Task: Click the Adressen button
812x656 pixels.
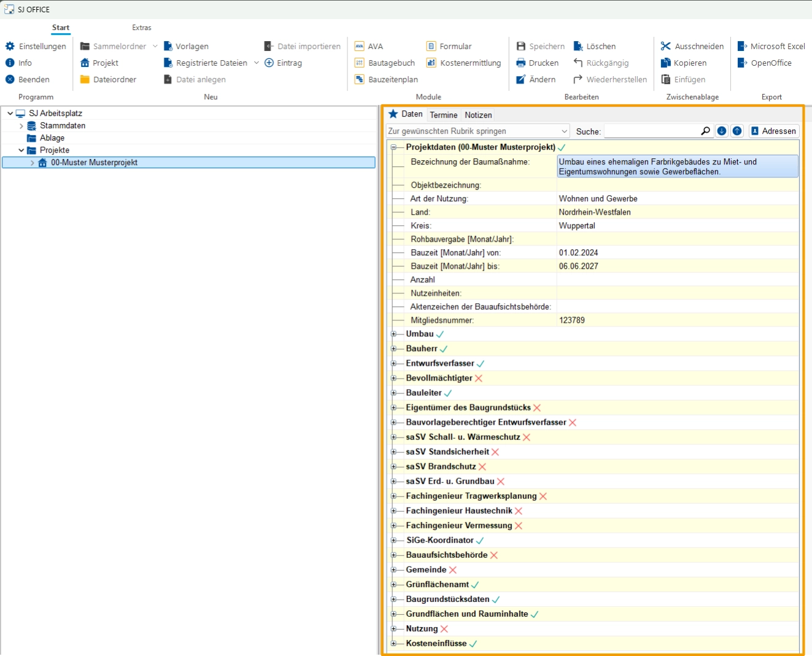Action: click(773, 131)
